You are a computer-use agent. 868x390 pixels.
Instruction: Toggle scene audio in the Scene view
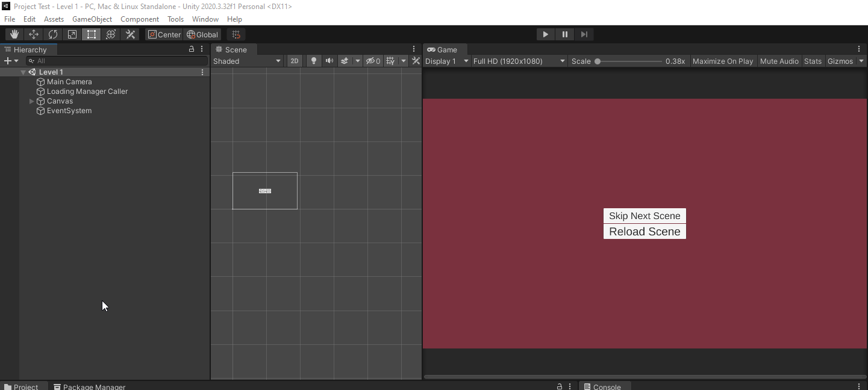329,60
